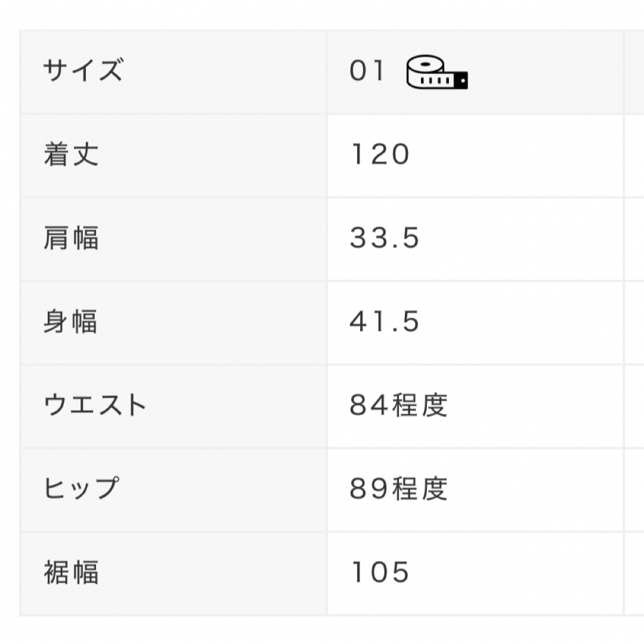The height and width of the screenshot is (644, 644).
Task: Select the 裾幅 row label
Action: pyautogui.click(x=71, y=572)
